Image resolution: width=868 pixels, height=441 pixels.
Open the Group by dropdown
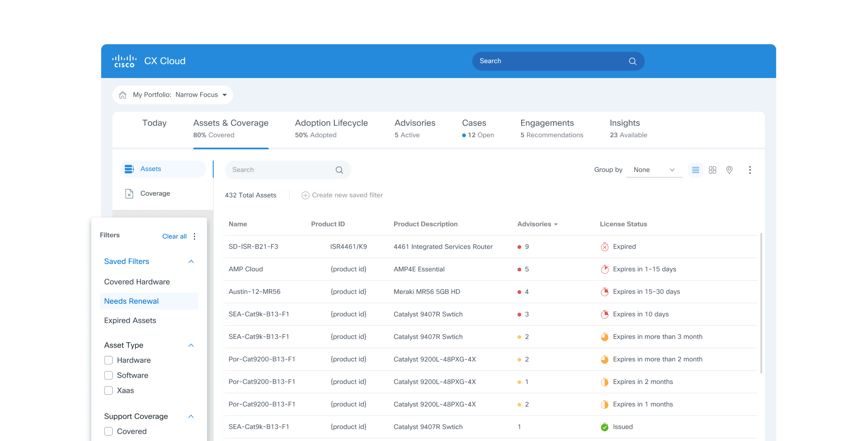tap(654, 170)
